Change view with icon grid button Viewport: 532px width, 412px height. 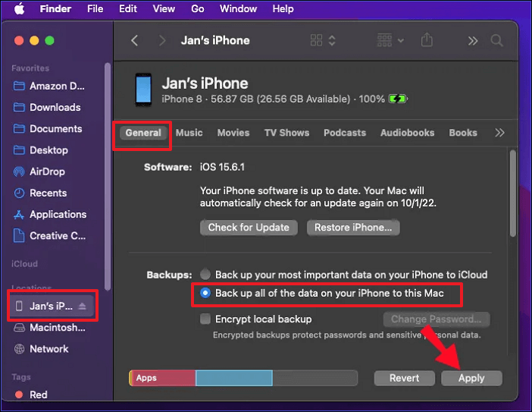(x=323, y=40)
